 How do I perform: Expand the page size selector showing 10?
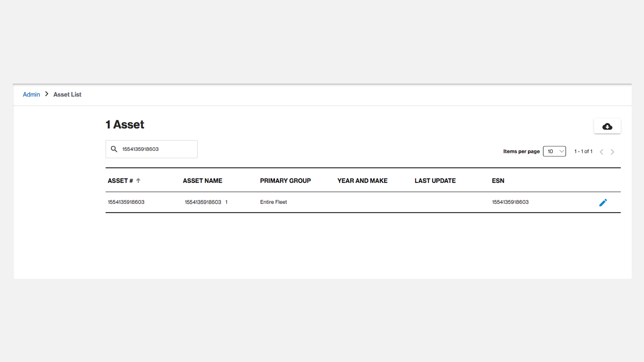[554, 151]
